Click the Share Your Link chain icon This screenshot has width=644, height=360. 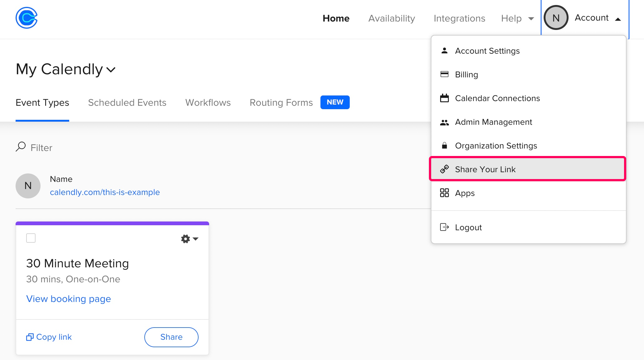445,169
